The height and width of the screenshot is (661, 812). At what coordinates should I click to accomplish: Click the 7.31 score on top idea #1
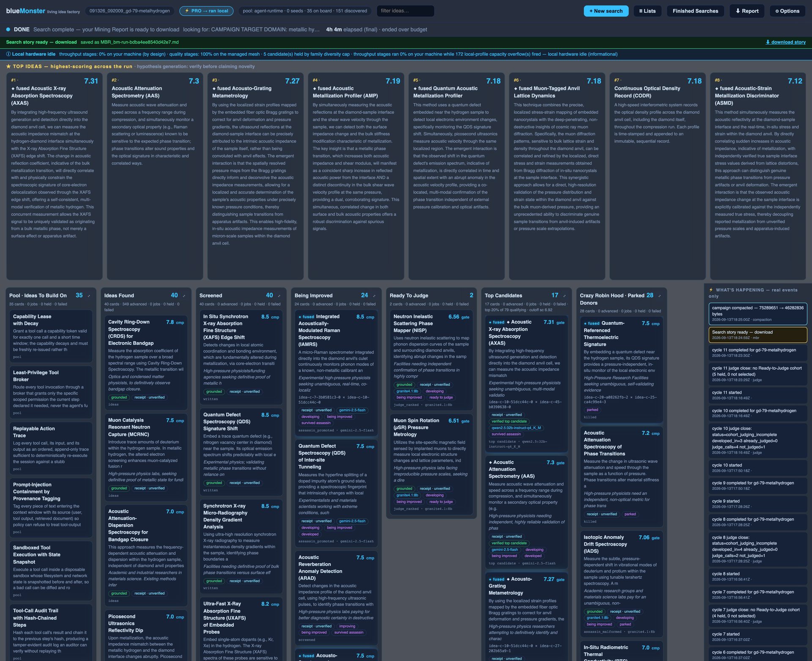click(91, 81)
